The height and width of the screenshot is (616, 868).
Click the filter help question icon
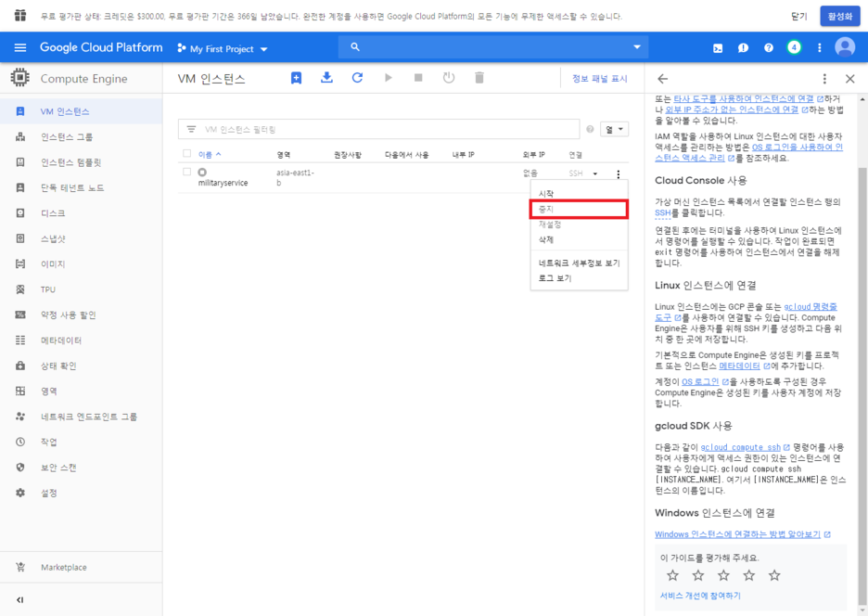pyautogui.click(x=590, y=129)
